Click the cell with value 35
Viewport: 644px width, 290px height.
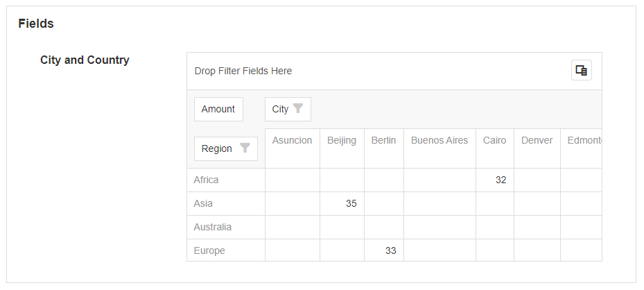342,203
